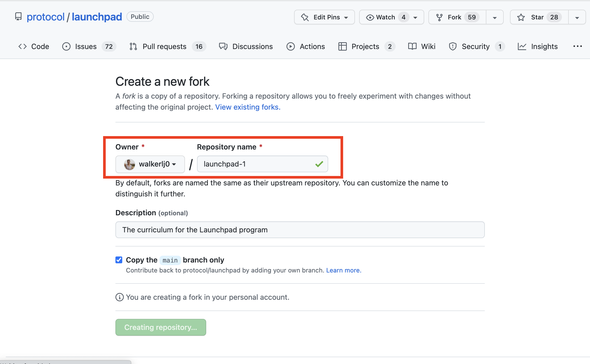Click the Projects counter showing 2
This screenshot has width=590, height=364.
pyautogui.click(x=390, y=46)
